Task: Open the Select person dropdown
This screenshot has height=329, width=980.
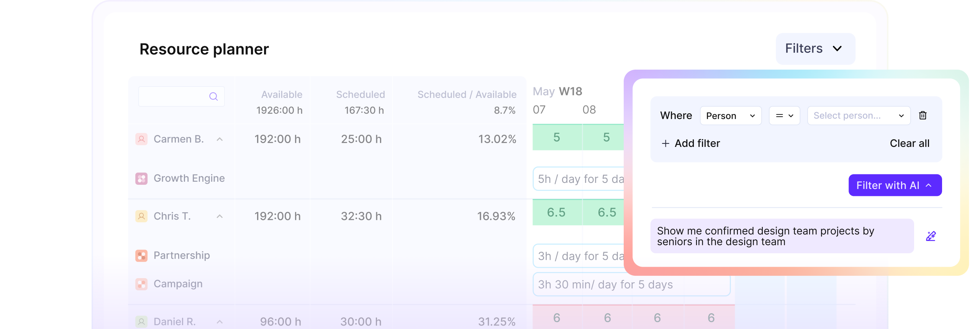Action: (x=859, y=116)
